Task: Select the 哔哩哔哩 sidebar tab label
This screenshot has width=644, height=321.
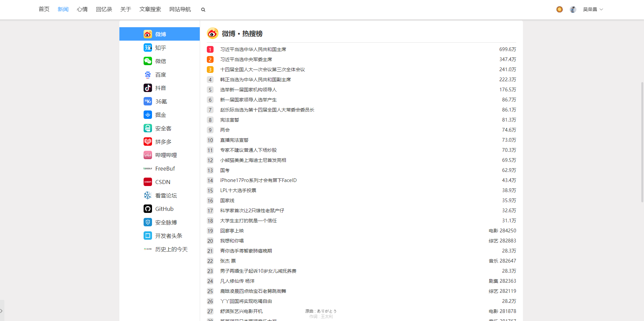Action: tap(166, 155)
